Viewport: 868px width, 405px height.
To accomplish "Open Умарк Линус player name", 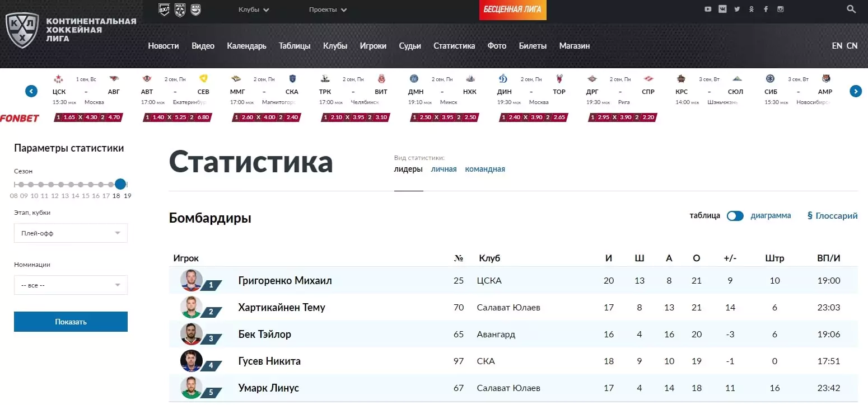I will pos(268,388).
